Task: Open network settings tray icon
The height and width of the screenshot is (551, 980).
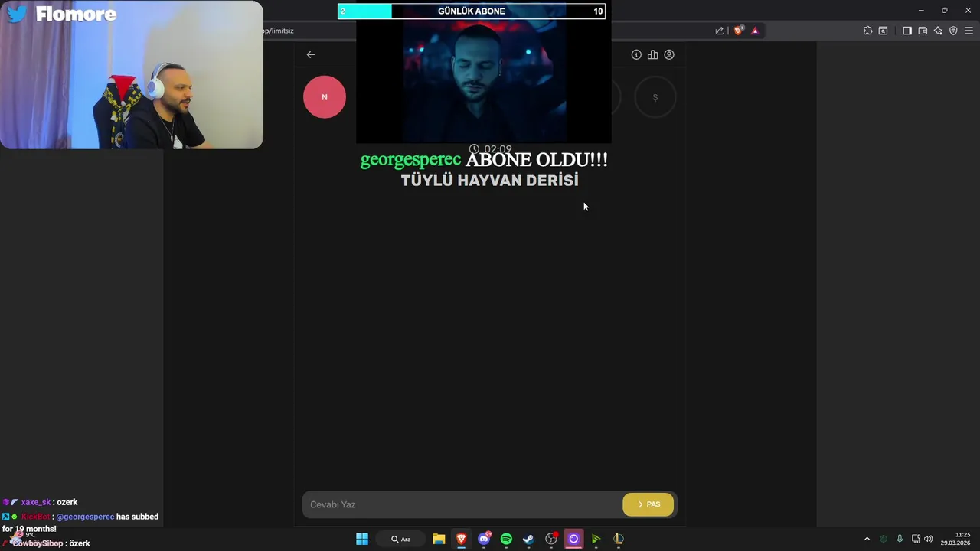Action: (916, 539)
